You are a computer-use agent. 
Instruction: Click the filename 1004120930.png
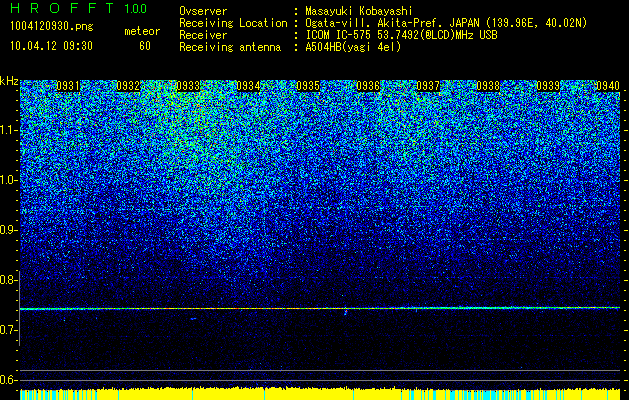click(x=52, y=27)
